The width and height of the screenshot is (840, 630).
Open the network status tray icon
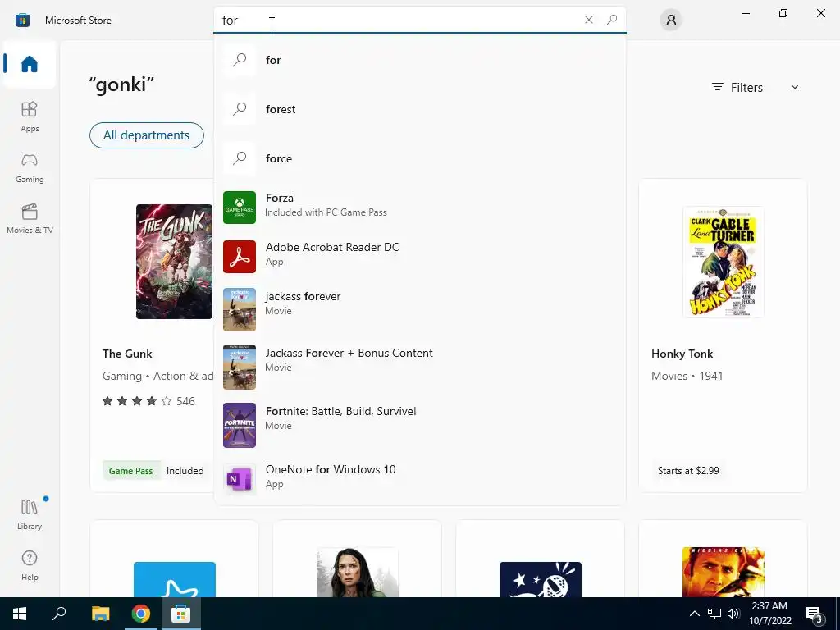point(714,614)
